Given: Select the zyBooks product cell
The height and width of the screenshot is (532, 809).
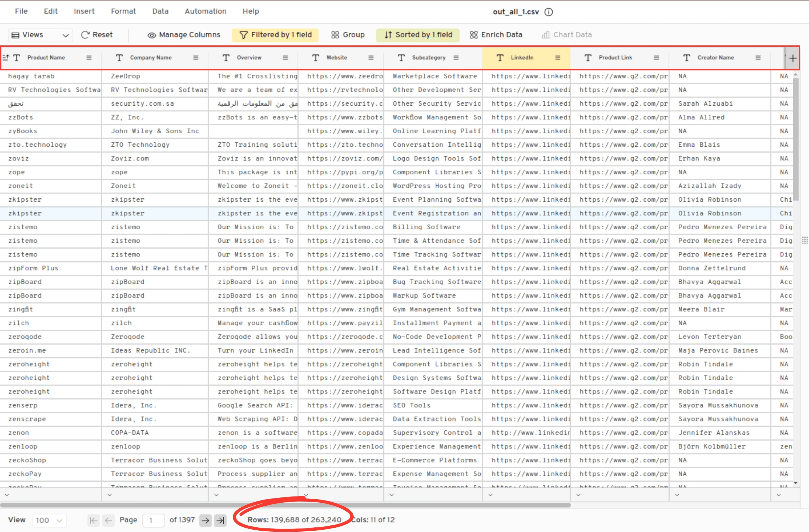Looking at the screenshot, I should click(x=51, y=131).
